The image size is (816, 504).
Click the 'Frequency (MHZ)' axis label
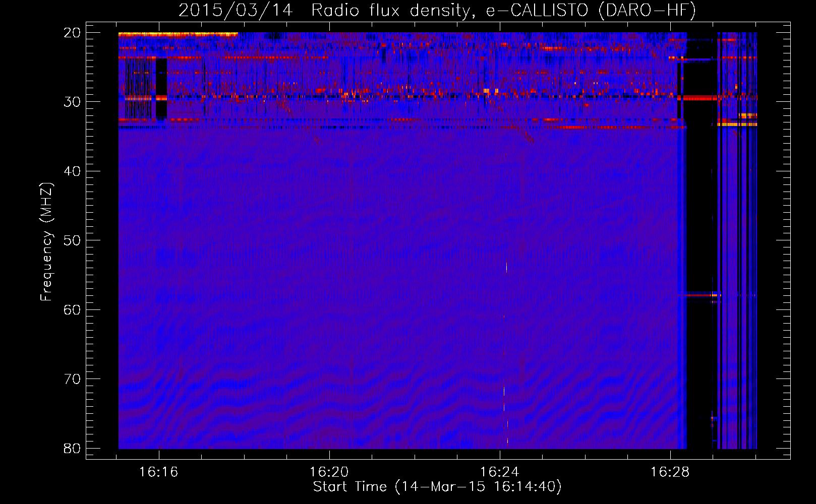click(x=46, y=242)
